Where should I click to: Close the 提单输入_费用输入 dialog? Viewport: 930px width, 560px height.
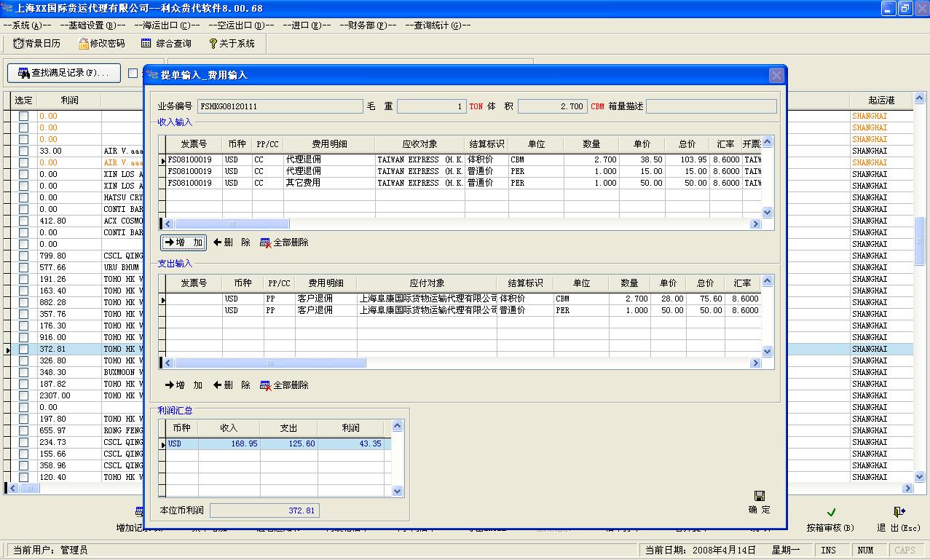[776, 75]
